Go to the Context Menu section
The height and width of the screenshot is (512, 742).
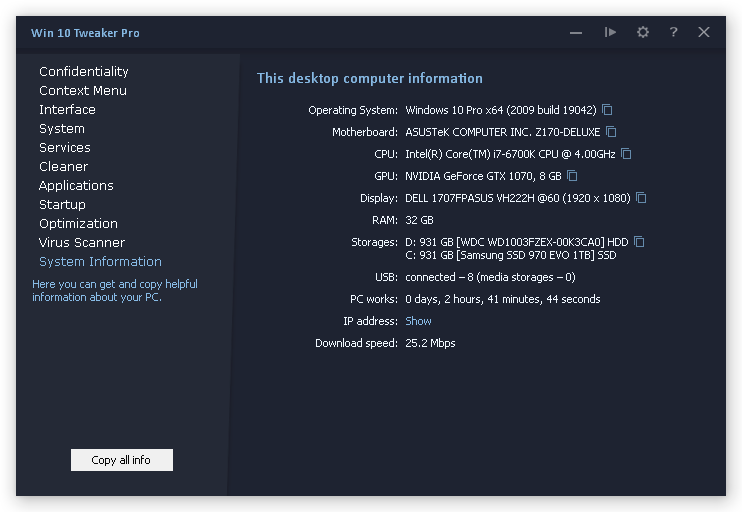coord(82,90)
